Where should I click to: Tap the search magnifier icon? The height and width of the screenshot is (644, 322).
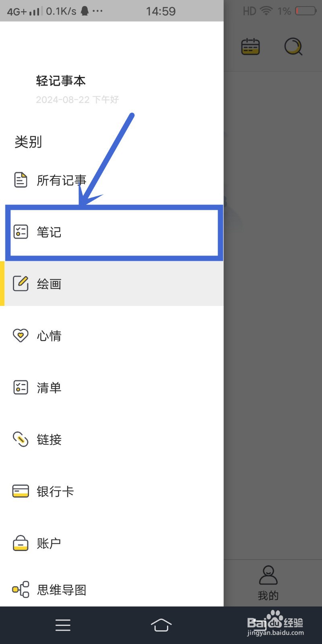[x=293, y=47]
